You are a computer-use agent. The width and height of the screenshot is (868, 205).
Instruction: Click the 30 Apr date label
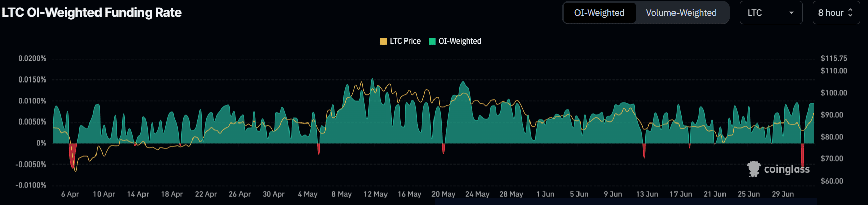[x=273, y=194]
